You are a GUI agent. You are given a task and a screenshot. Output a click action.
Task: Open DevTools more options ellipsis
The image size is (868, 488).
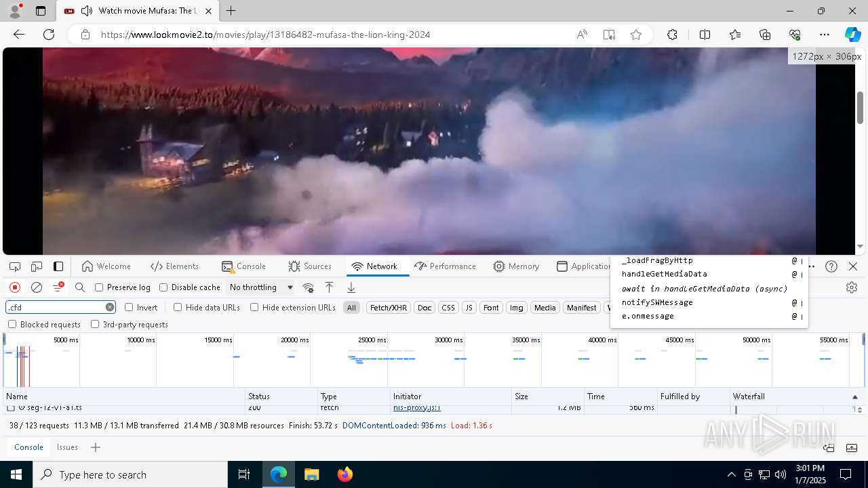pos(811,266)
